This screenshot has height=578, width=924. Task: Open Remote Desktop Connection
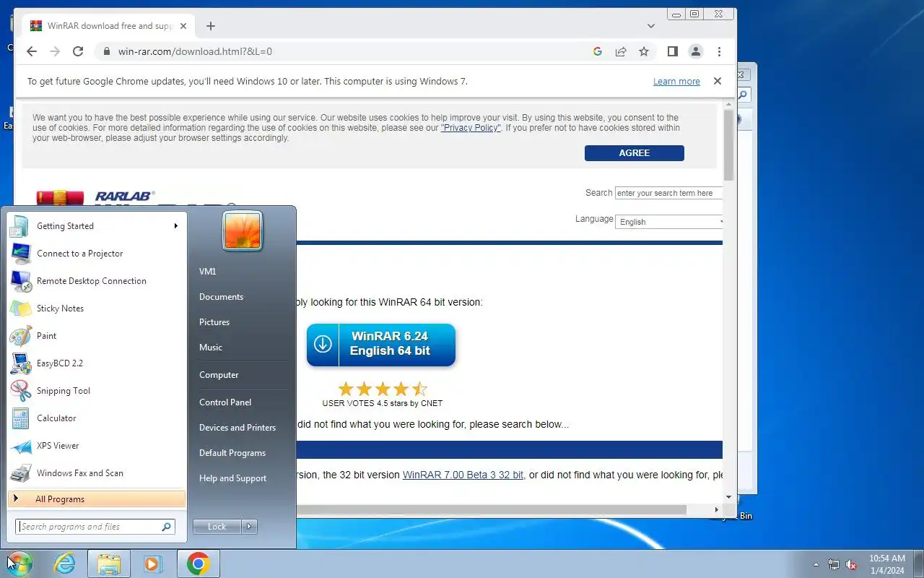tap(96, 281)
